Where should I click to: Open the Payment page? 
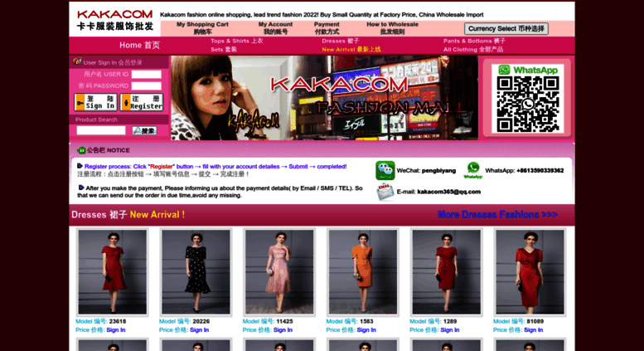coord(327,28)
